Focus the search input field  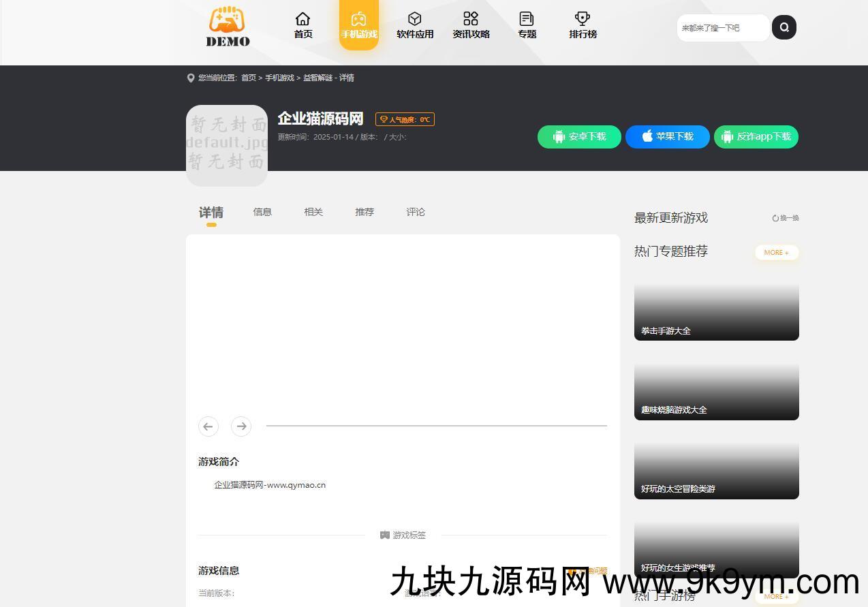722,28
